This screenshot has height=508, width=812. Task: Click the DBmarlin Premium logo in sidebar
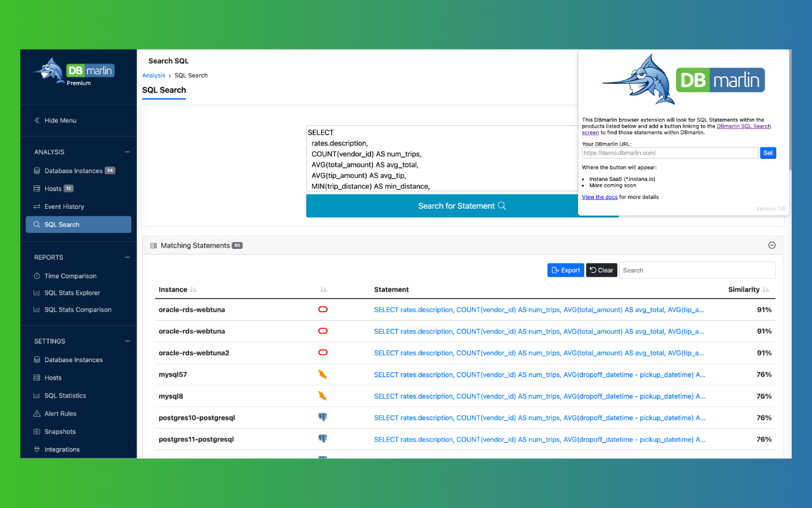pos(75,72)
